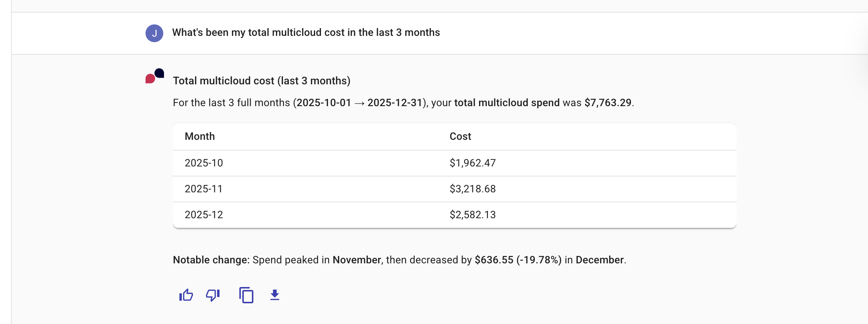Screen dimensions: 868x324
Task: Click the $1,962.47 cost cell
Action: 473,163
